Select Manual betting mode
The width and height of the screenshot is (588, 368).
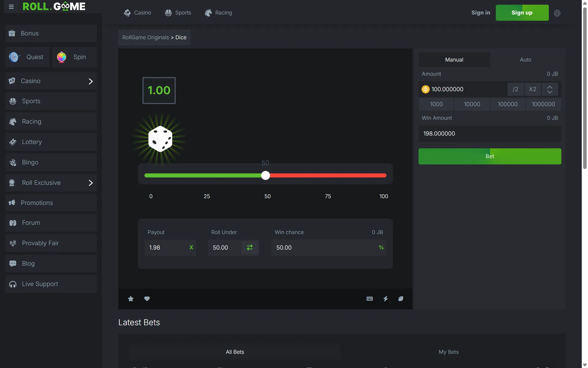[x=454, y=60]
